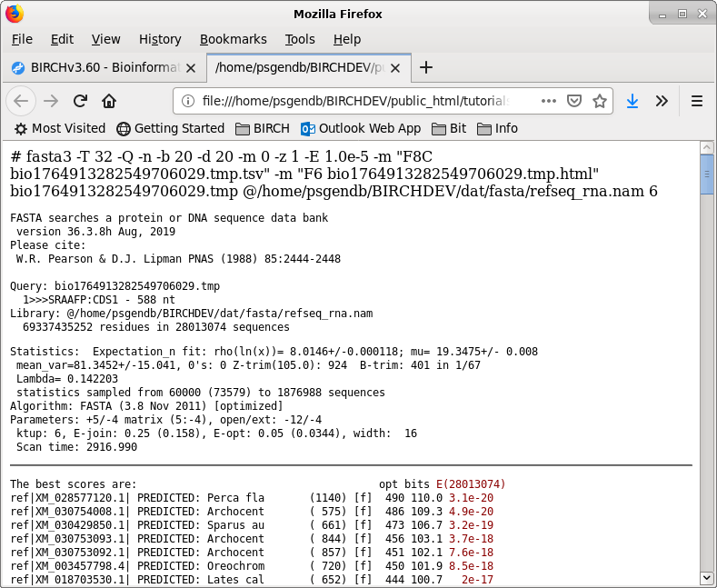The height and width of the screenshot is (588, 717).
Task: Go to the Firefox home page
Action: [x=109, y=101]
